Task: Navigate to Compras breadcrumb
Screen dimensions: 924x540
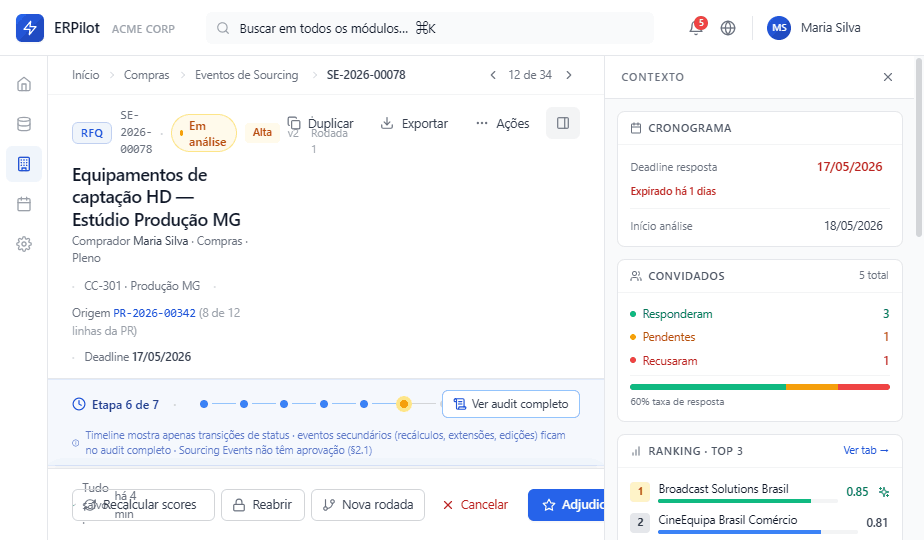Action: [x=146, y=75]
